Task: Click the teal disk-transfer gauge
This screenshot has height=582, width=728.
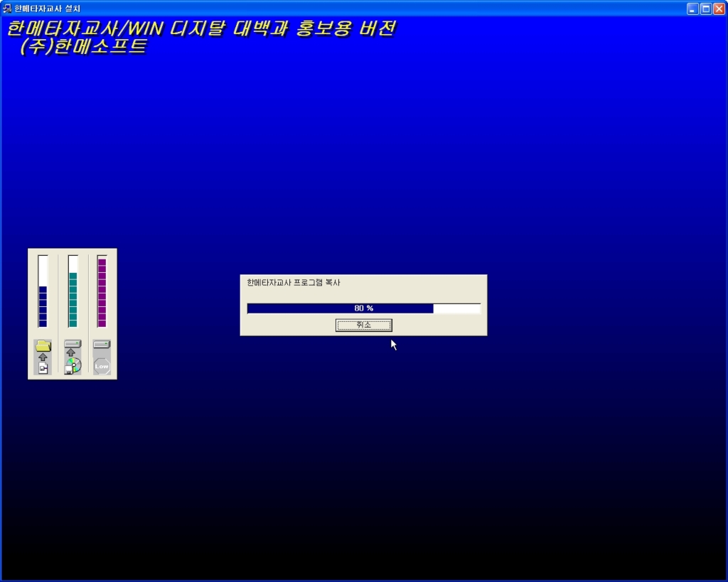Action: (x=73, y=291)
